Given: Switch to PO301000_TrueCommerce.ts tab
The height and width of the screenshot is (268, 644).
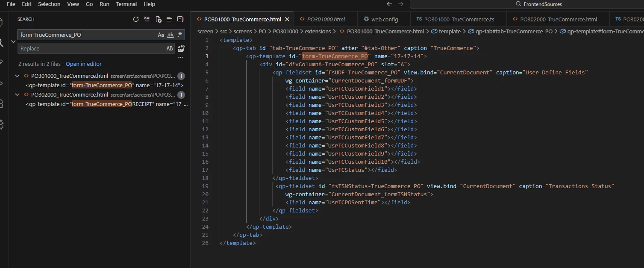Looking at the screenshot, I should pyautogui.click(x=459, y=19).
